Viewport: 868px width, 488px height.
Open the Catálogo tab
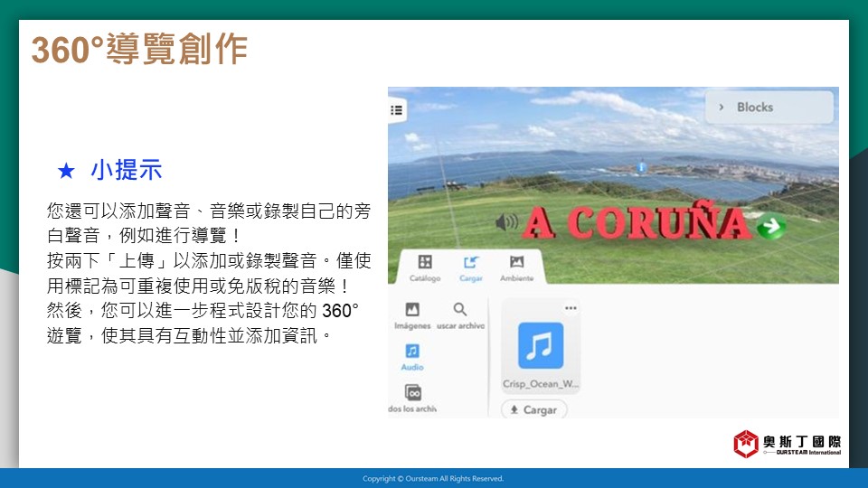click(x=425, y=267)
